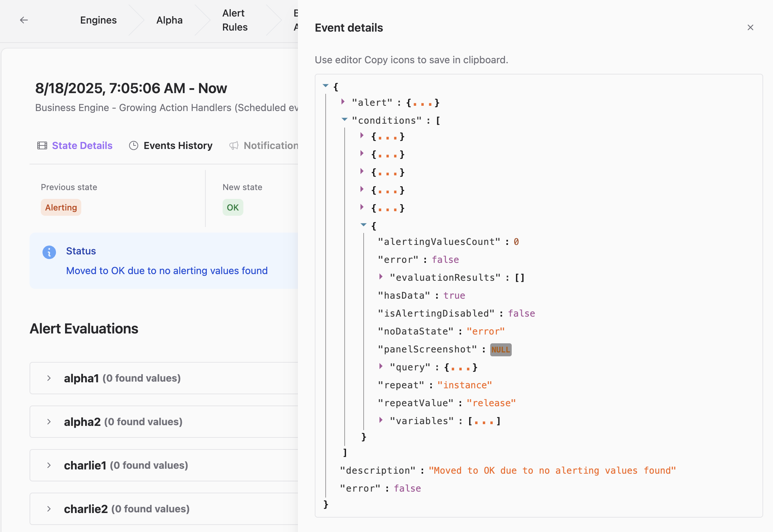Image resolution: width=773 pixels, height=532 pixels.
Task: Expand the "query" object node
Action: tap(381, 366)
